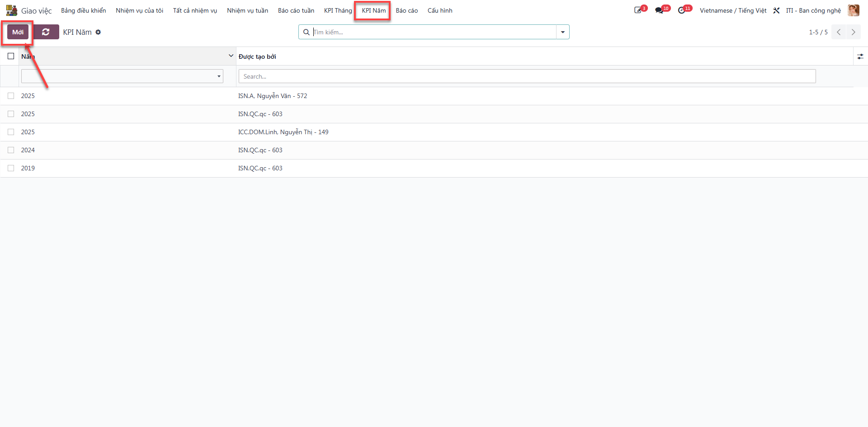
Task: Open the Năm column header dropdown arrow
Action: click(x=231, y=56)
